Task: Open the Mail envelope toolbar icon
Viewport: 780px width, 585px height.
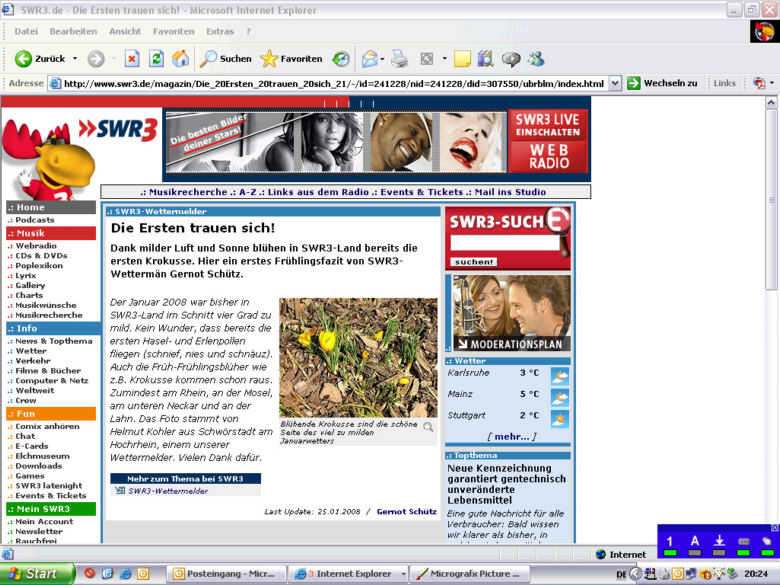Action: click(x=370, y=59)
